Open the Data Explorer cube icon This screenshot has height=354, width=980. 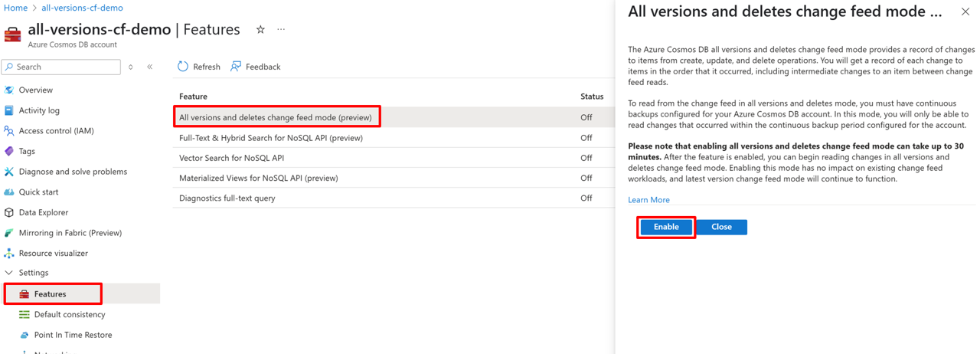pyautogui.click(x=9, y=212)
